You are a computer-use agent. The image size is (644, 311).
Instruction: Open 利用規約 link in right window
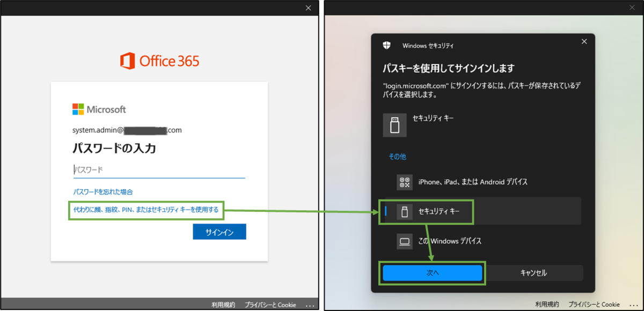click(x=547, y=304)
